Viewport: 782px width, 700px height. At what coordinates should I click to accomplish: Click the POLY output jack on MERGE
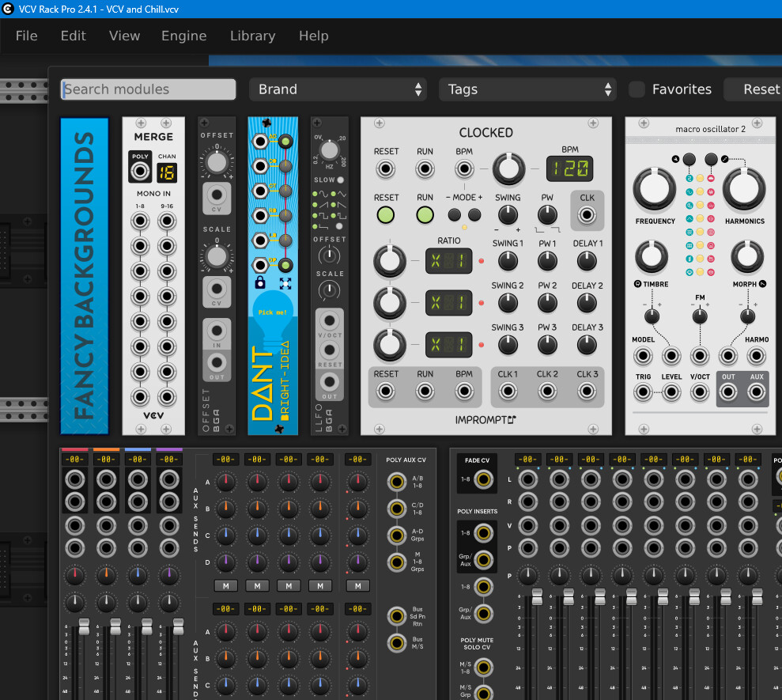[140, 172]
